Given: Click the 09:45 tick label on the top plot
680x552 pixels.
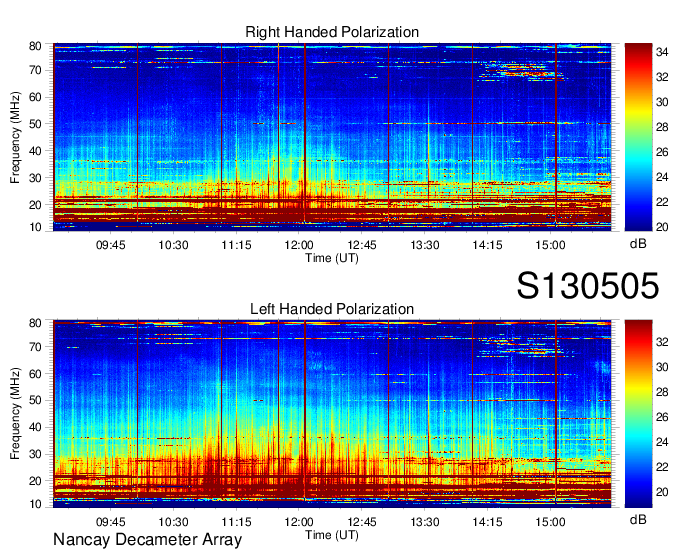Looking at the screenshot, I should click(111, 245).
